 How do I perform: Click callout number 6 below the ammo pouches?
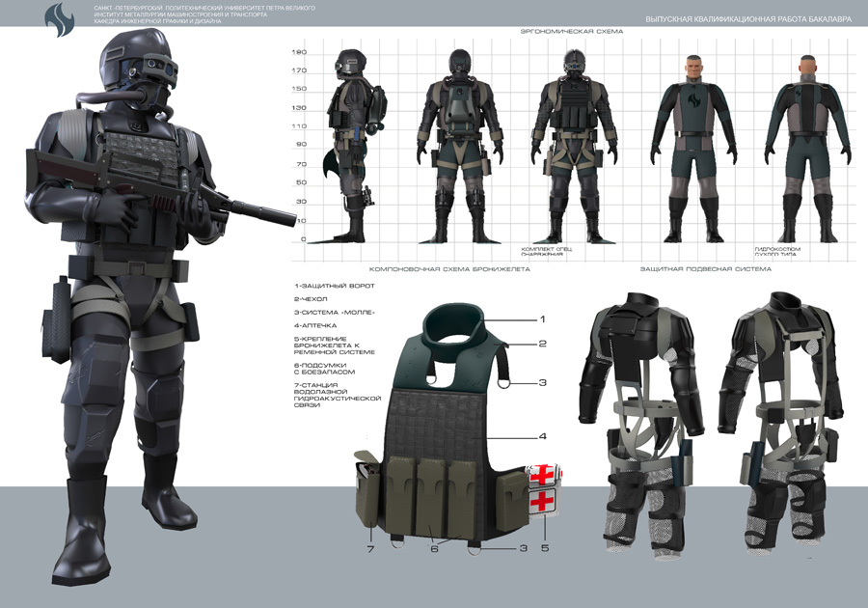pyautogui.click(x=435, y=548)
